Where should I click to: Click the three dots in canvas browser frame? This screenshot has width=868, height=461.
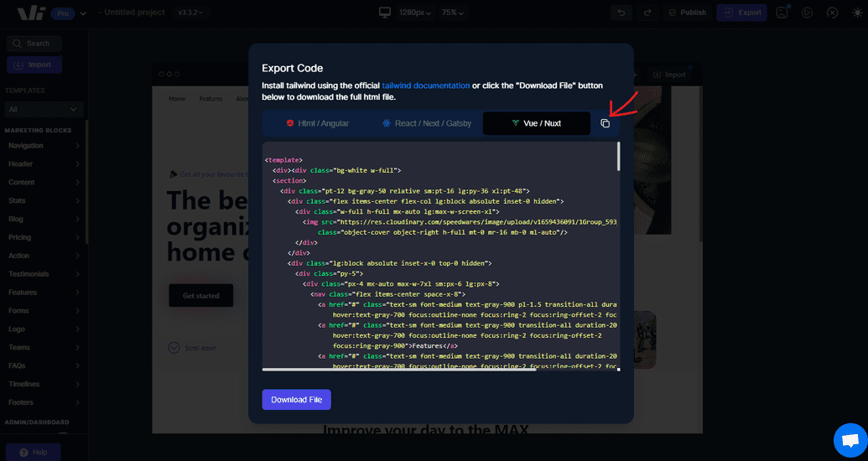(169, 74)
